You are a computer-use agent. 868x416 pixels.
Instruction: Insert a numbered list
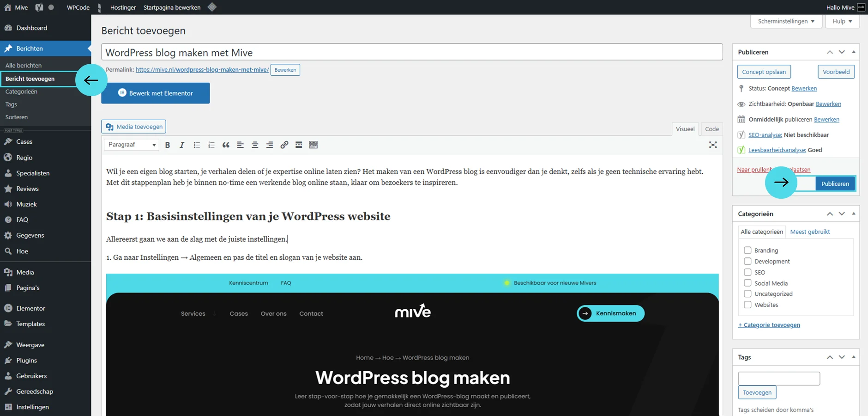[x=211, y=145]
